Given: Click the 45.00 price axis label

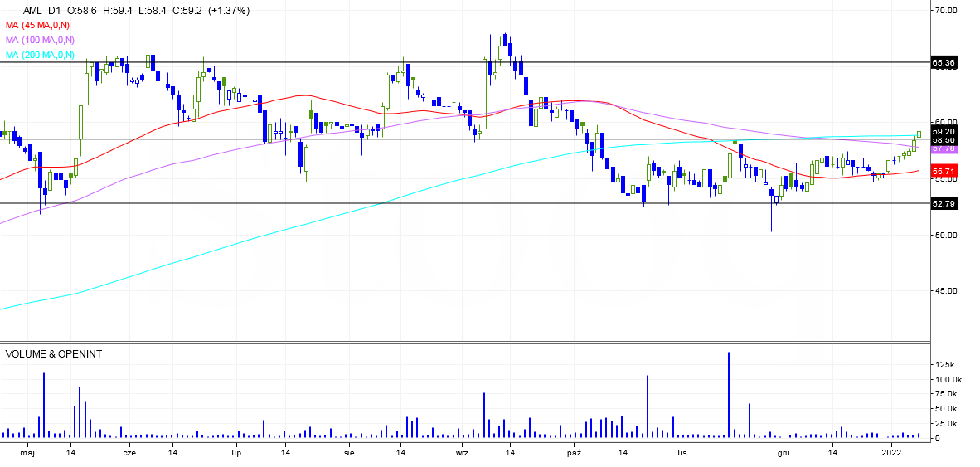Looking at the screenshot, I should pyautogui.click(x=945, y=291).
